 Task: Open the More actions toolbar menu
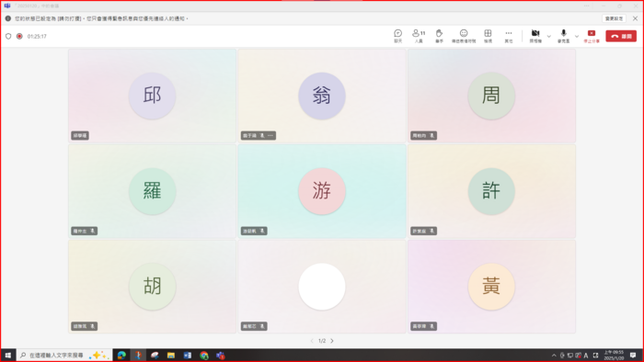point(509,36)
